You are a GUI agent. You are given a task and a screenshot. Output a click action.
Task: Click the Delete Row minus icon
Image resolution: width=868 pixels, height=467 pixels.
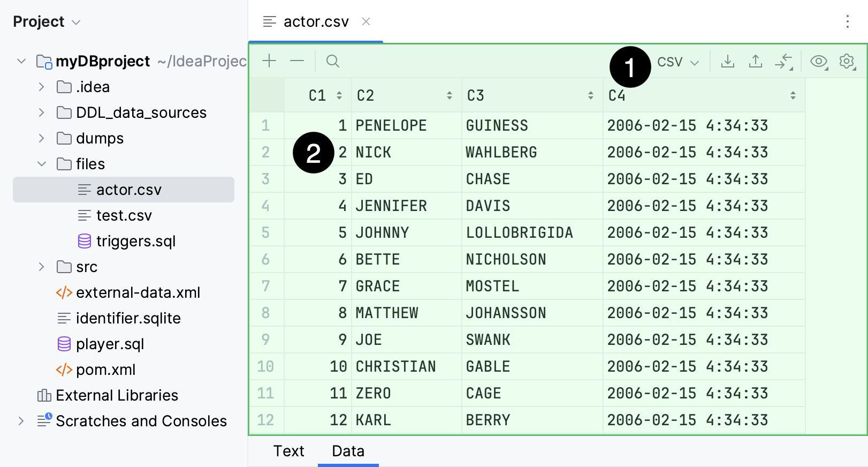coord(297,61)
